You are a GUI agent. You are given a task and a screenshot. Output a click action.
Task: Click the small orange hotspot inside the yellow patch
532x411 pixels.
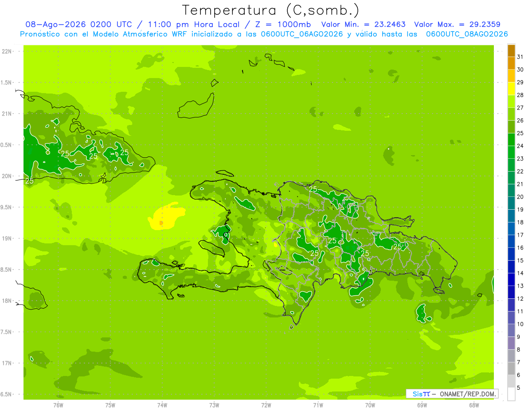(161, 223)
